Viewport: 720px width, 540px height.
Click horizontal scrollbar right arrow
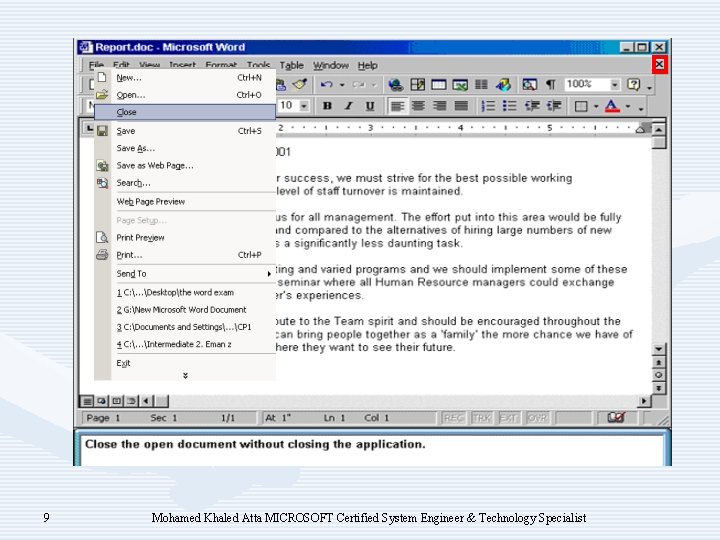point(644,401)
